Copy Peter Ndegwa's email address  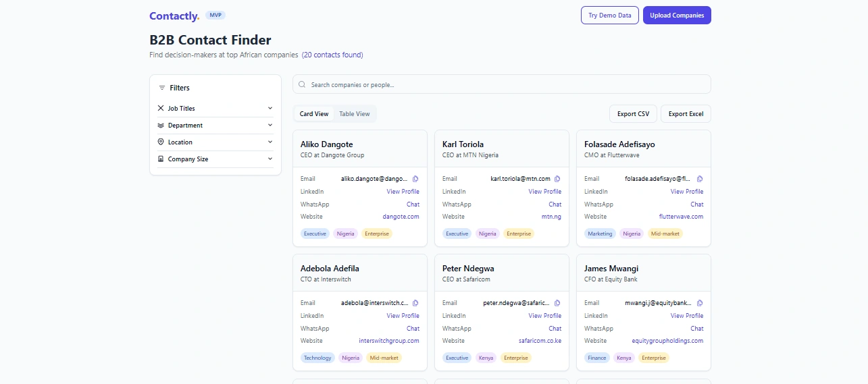(x=557, y=303)
